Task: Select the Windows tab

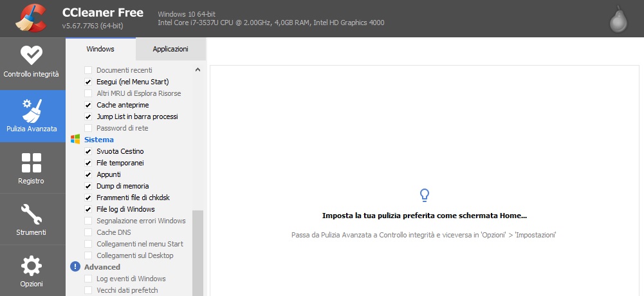Action: (x=100, y=49)
